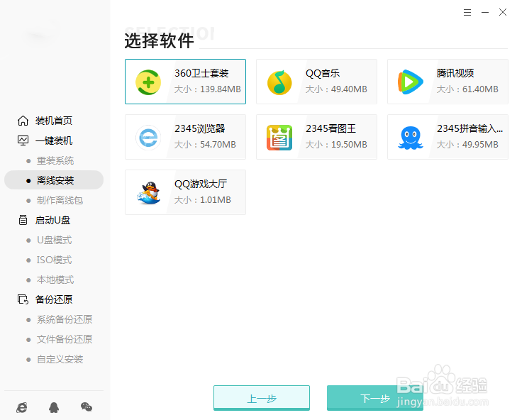Open 自定义安装
517x420 pixels.
coord(60,359)
